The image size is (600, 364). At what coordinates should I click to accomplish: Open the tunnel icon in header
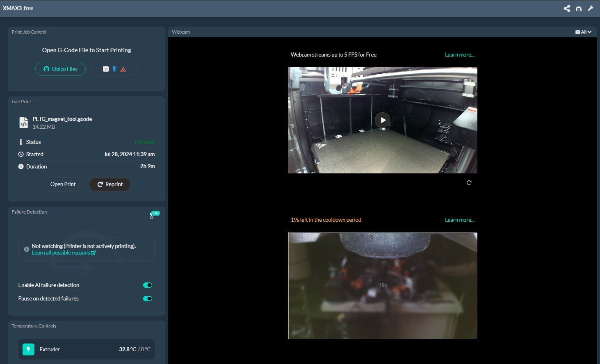(x=579, y=9)
